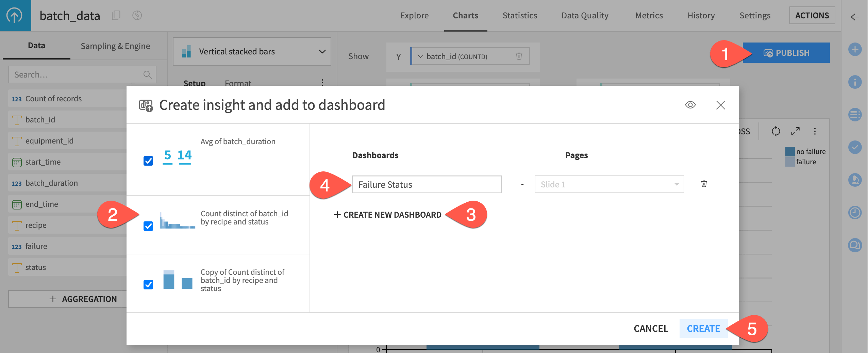Open the ACTIONS menu button
The image size is (868, 353).
coord(812,15)
